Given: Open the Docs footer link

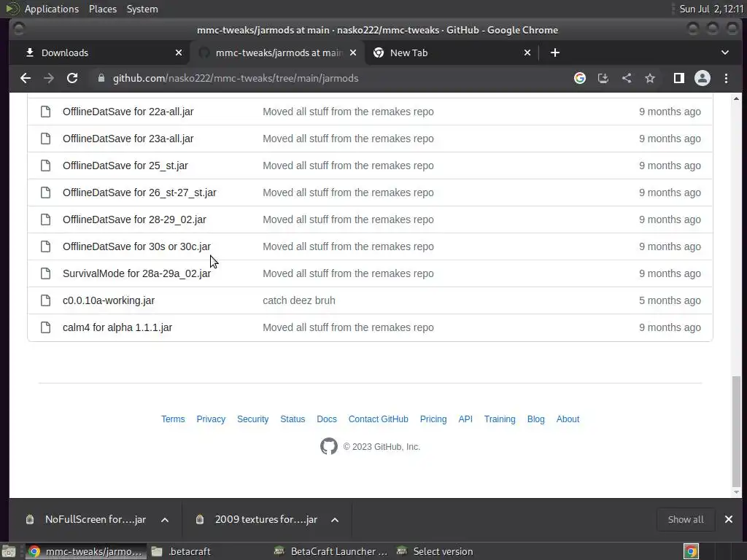Looking at the screenshot, I should click(x=327, y=419).
